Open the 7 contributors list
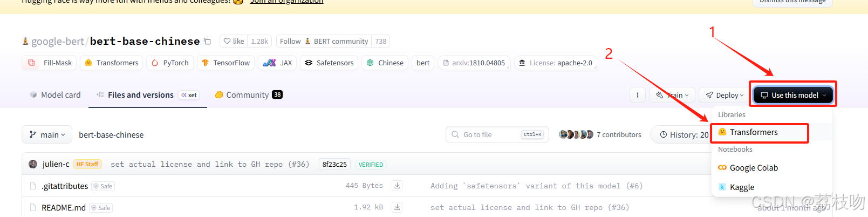The image size is (868, 217). [x=619, y=134]
